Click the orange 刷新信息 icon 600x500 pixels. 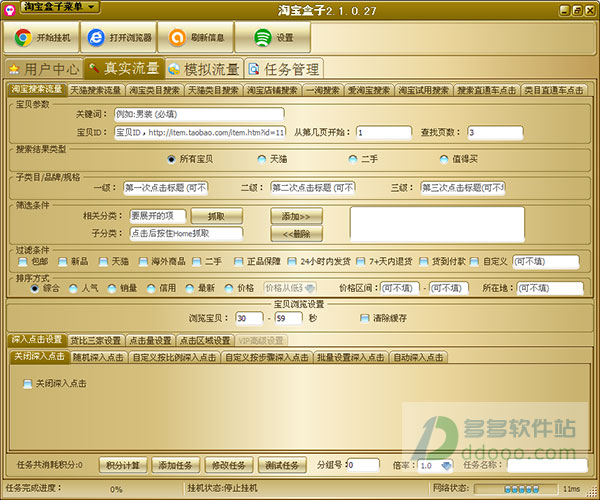pos(177,37)
